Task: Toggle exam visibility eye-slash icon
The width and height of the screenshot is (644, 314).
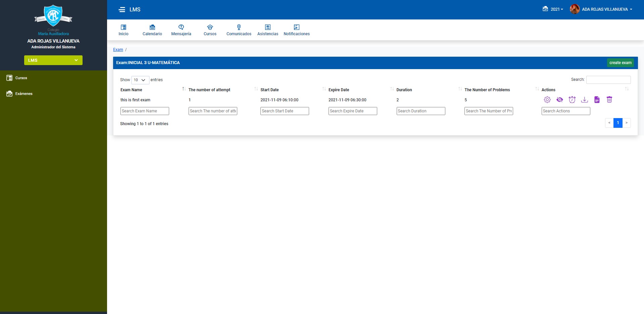Action: [559, 100]
